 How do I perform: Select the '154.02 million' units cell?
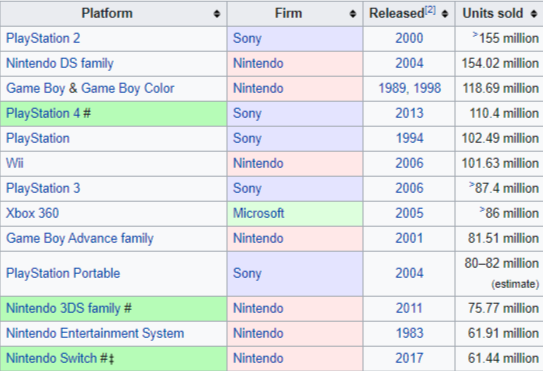coord(500,63)
